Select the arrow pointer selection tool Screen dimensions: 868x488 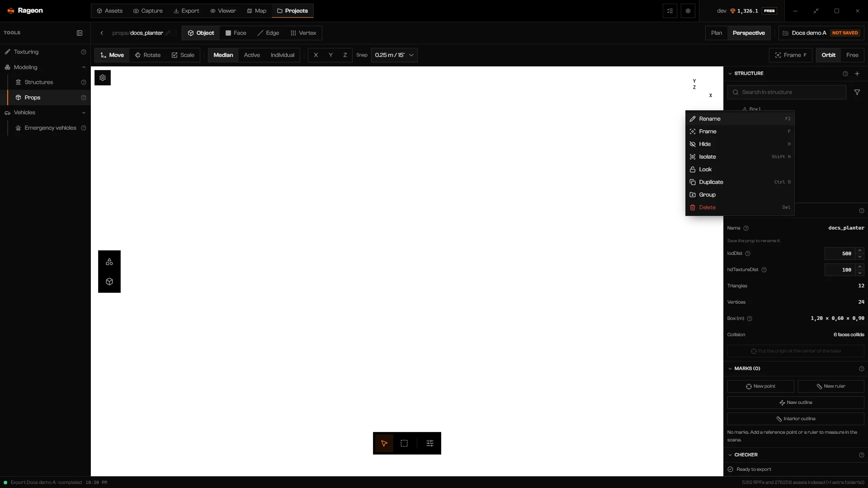coord(384,443)
